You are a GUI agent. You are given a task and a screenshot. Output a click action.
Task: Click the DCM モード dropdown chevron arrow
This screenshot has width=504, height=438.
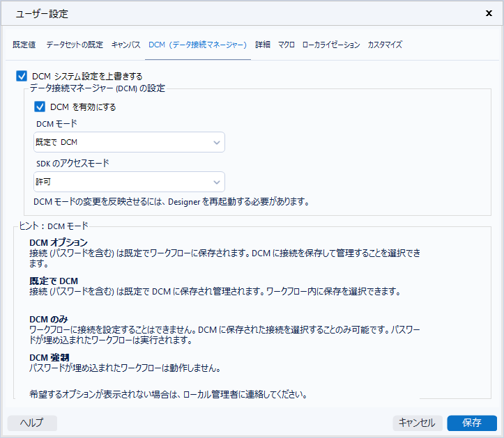point(216,142)
